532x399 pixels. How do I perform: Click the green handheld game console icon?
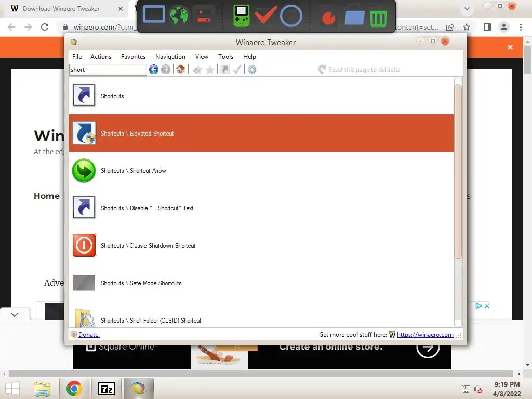click(242, 16)
